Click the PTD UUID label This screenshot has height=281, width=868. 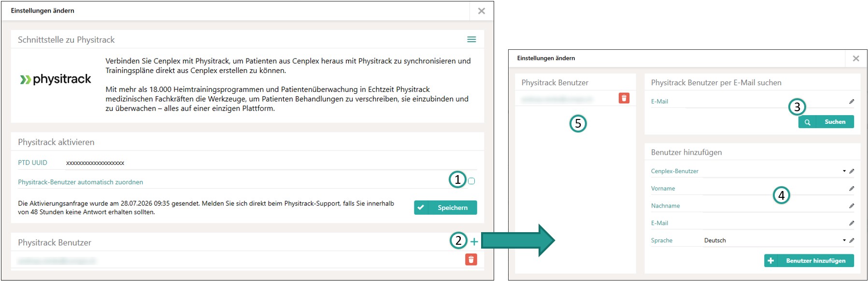pyautogui.click(x=32, y=163)
